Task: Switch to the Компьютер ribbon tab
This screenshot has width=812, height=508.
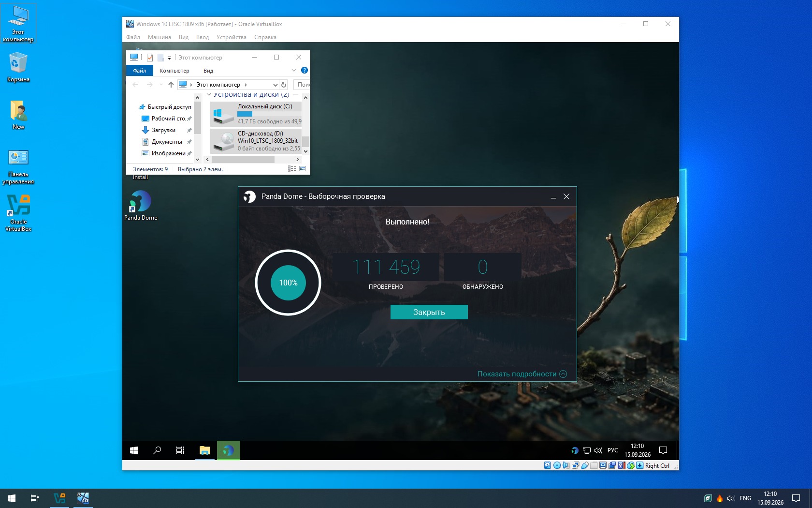Action: point(174,71)
